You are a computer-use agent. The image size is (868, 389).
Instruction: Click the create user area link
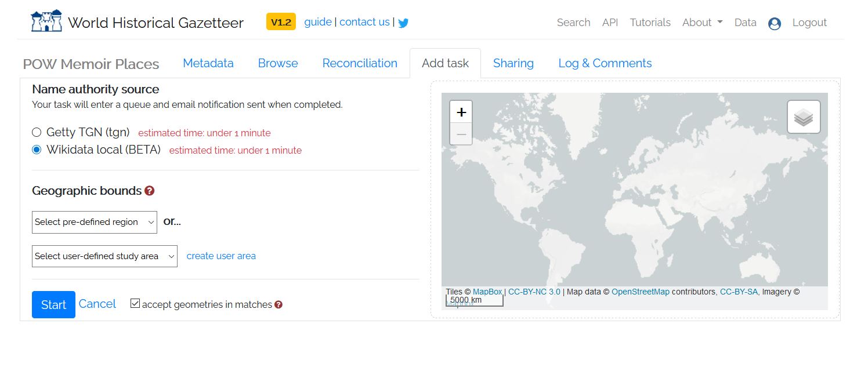click(221, 256)
